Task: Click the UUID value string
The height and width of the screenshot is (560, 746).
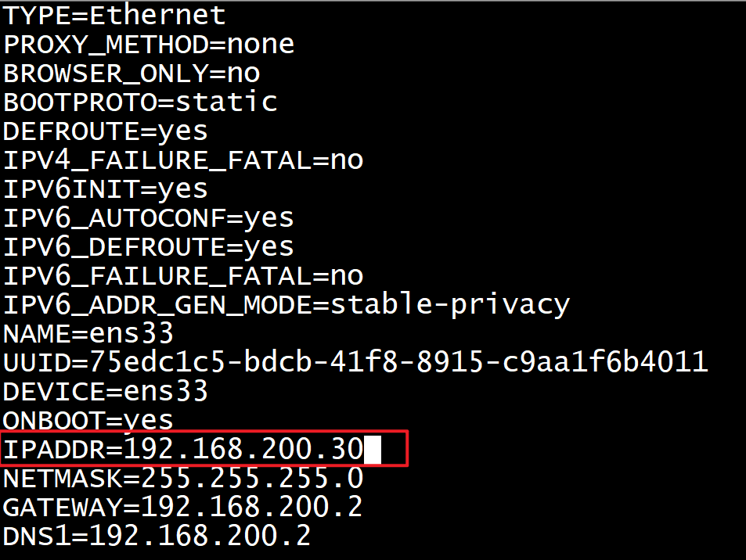Action: click(398, 362)
